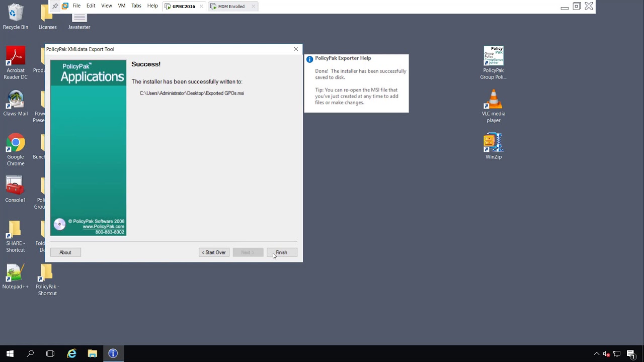Open PolicyPak - Shortcut folder
Viewport: 644px width, 362px height.
pos(47,280)
